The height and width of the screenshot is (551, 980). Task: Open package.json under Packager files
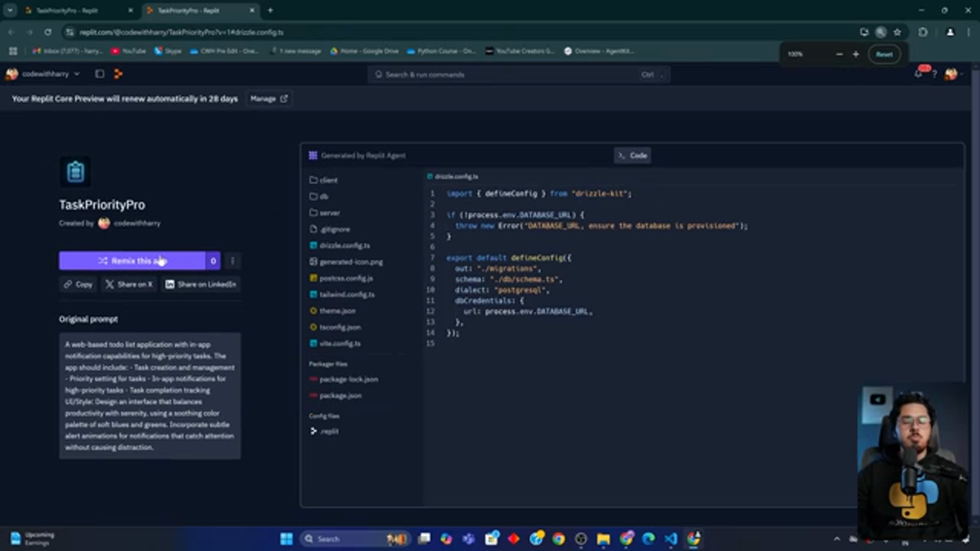[335, 396]
